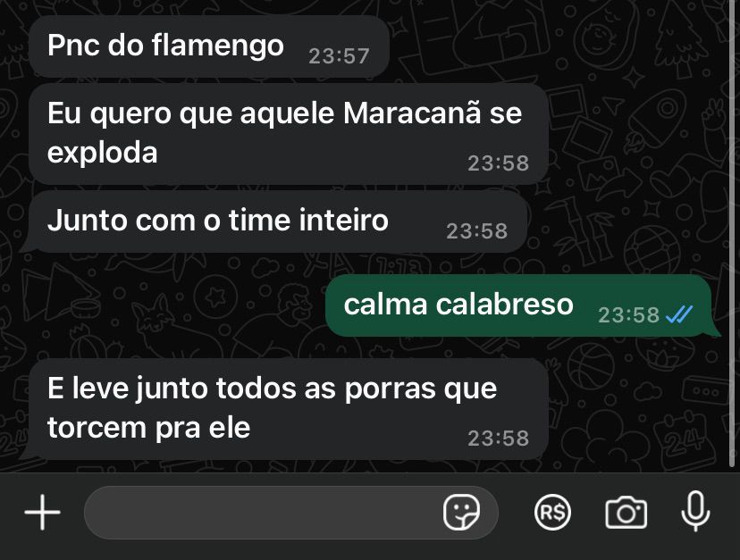This screenshot has width=740, height=560.
Task: Tap the blue double check read receipt
Action: point(679,314)
